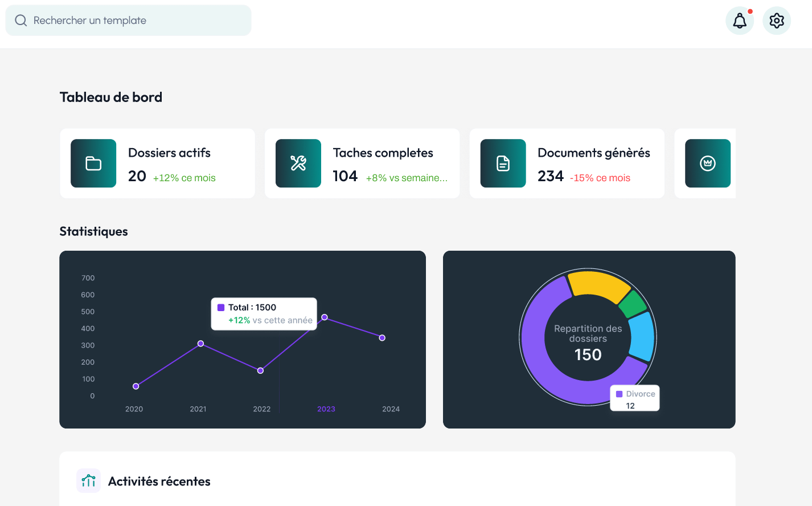Click the growth icon beside Activités récentes
812x506 pixels.
coord(88,480)
